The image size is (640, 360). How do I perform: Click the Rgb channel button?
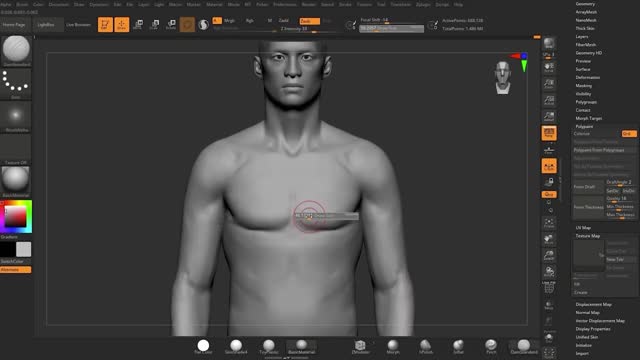(249, 20)
